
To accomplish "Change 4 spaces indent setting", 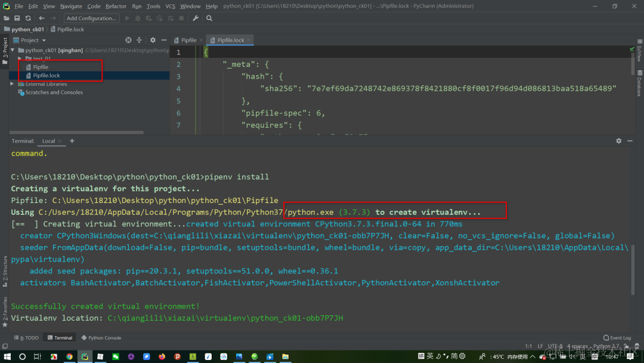I will 577,346.
